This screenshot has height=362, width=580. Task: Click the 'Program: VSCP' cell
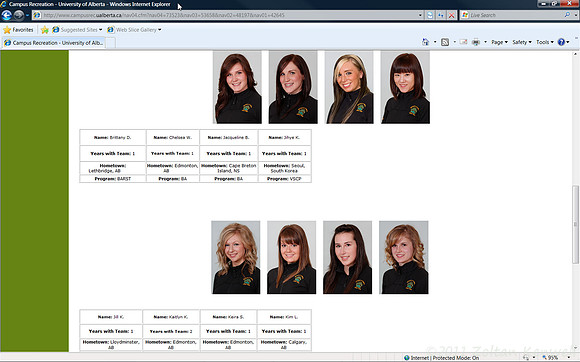point(284,179)
